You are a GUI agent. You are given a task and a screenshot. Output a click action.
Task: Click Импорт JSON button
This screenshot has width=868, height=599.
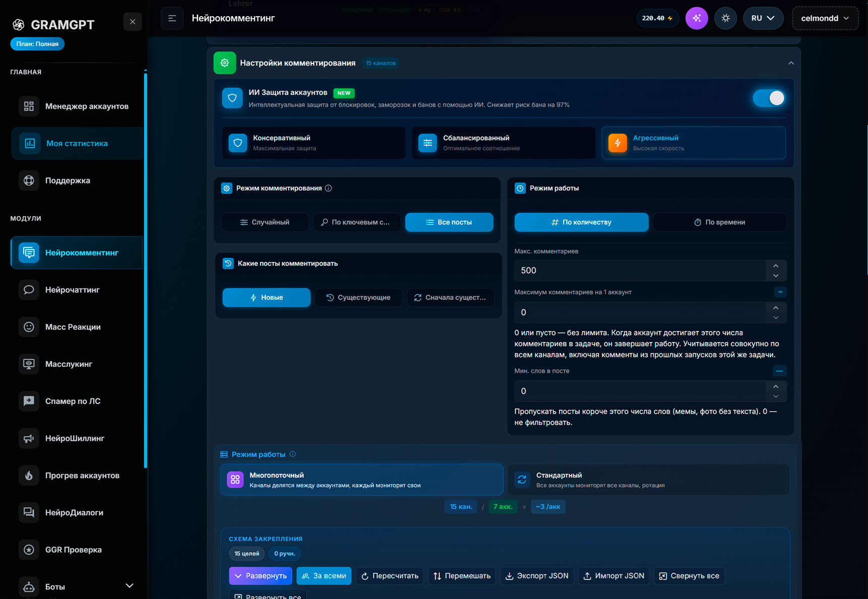[614, 576]
